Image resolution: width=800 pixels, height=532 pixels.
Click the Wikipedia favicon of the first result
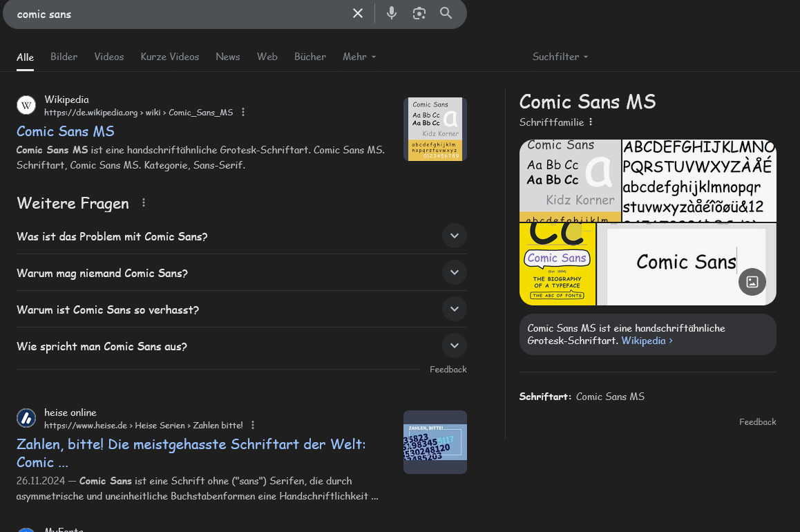[26, 106]
